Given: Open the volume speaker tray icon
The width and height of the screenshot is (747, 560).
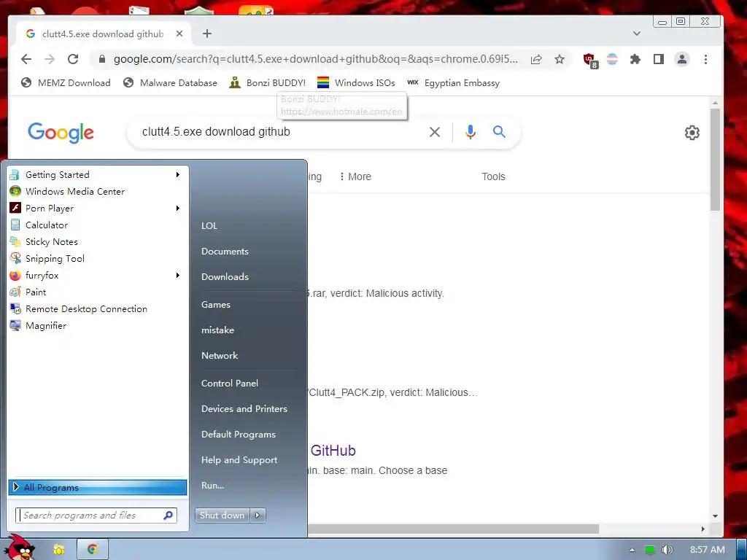Looking at the screenshot, I should pyautogui.click(x=667, y=550).
